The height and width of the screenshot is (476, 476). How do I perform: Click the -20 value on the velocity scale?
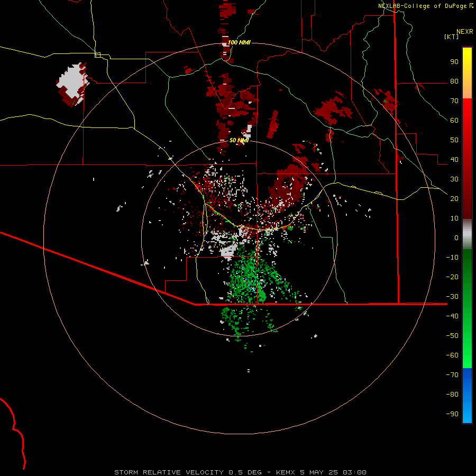click(452, 277)
